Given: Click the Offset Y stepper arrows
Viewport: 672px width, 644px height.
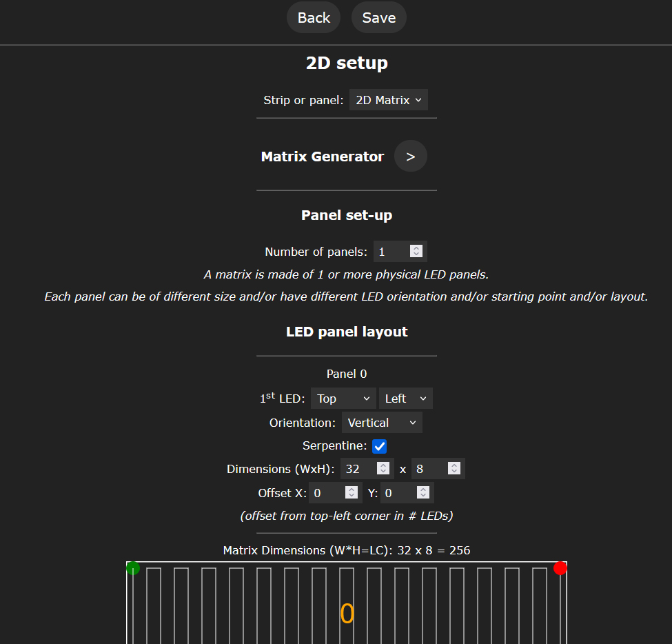Looking at the screenshot, I should tap(423, 493).
